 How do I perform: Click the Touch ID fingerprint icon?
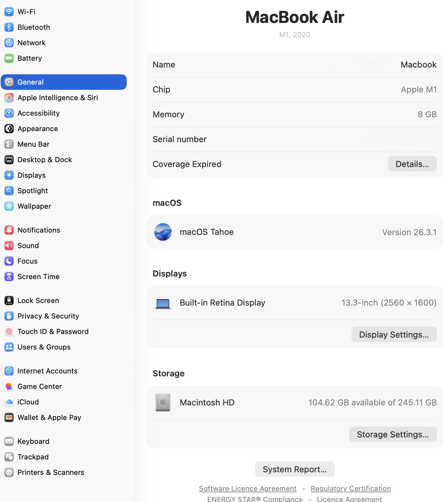[x=9, y=331]
